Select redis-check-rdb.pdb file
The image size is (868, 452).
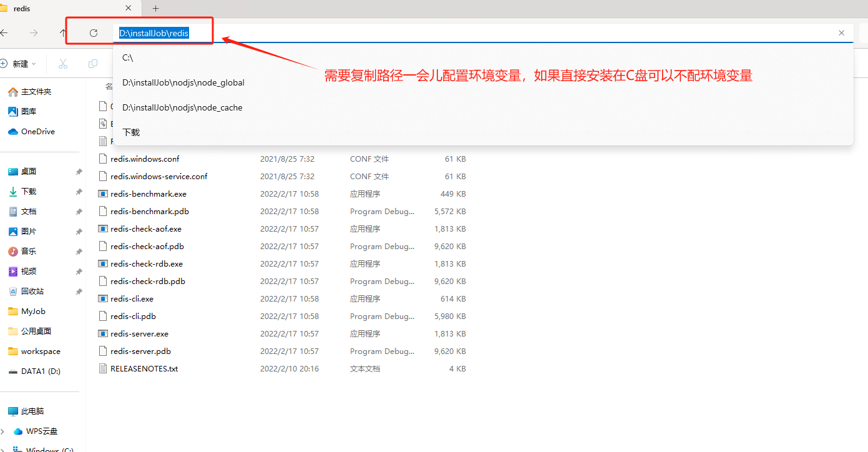(x=148, y=282)
